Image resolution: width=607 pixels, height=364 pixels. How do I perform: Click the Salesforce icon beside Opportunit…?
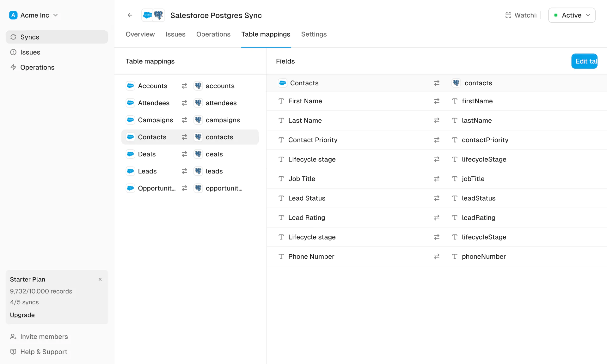[x=130, y=188]
